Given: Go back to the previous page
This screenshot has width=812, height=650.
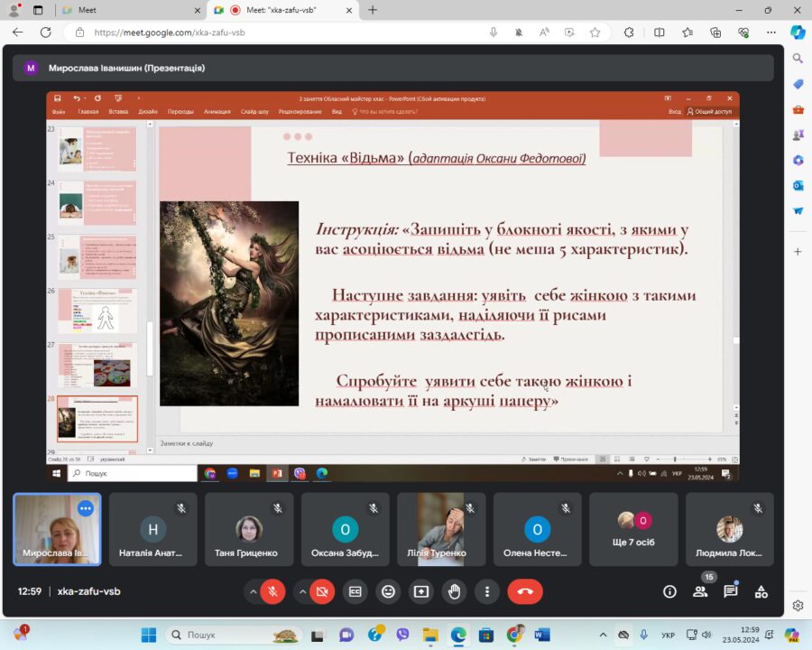Looking at the screenshot, I should tap(18, 32).
